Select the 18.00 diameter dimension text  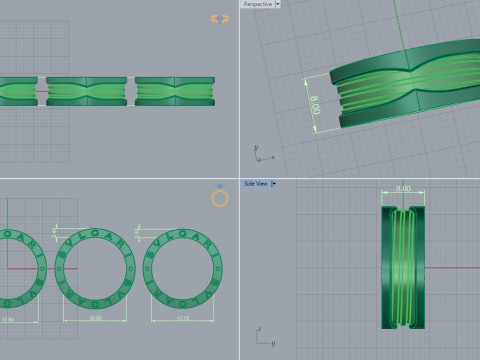95,318
